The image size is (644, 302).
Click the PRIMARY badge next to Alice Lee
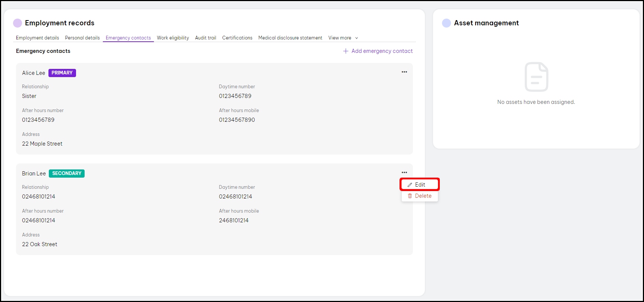(62, 73)
